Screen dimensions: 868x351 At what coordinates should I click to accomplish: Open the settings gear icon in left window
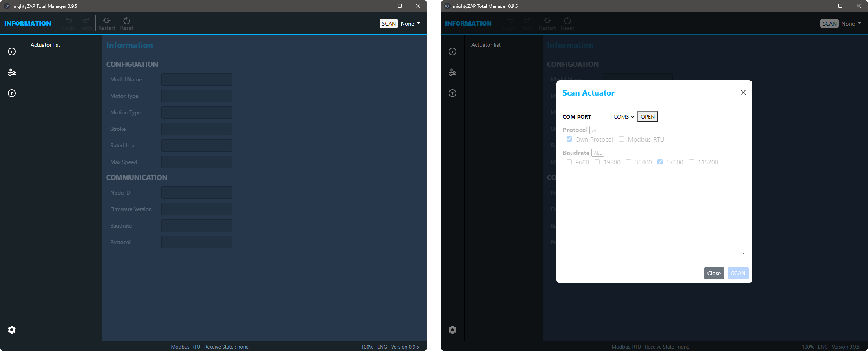[12, 330]
